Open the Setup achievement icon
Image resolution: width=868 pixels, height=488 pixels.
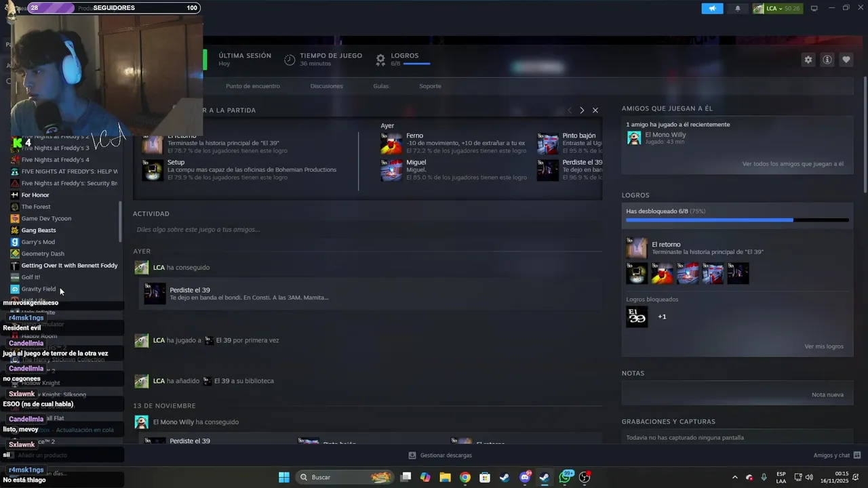[153, 170]
